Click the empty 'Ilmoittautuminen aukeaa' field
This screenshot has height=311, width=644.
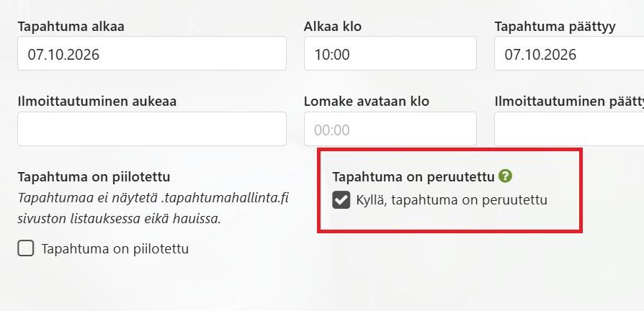click(151, 129)
